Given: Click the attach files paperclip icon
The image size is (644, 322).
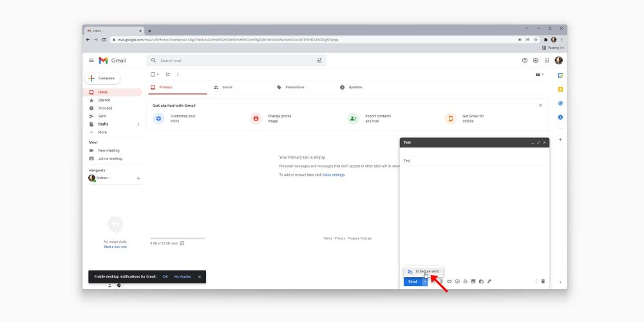Looking at the screenshot, I should 441,281.
